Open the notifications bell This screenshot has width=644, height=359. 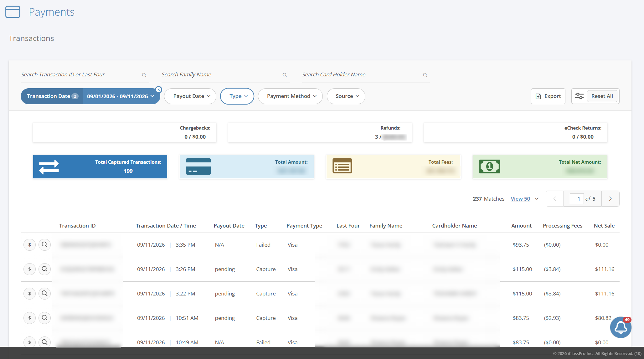pyautogui.click(x=621, y=327)
